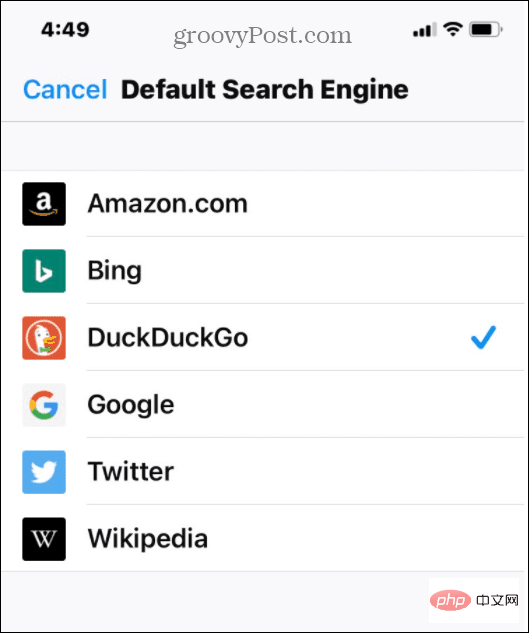Tap the Wi-Fi status icon
529x633 pixels.
453,29
